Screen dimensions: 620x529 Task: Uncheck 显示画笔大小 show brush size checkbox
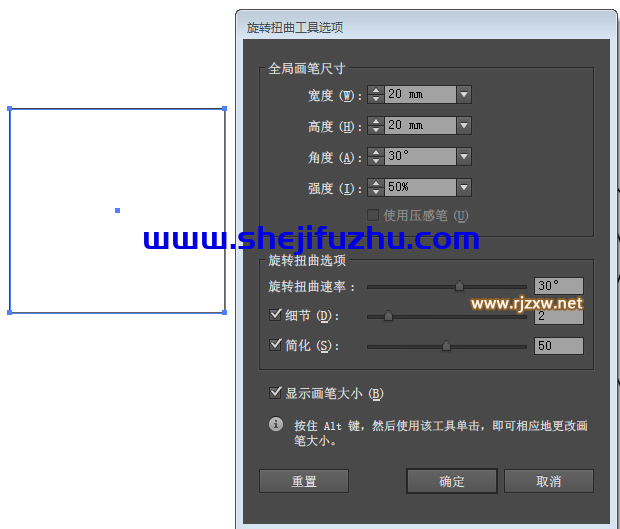pos(275,393)
